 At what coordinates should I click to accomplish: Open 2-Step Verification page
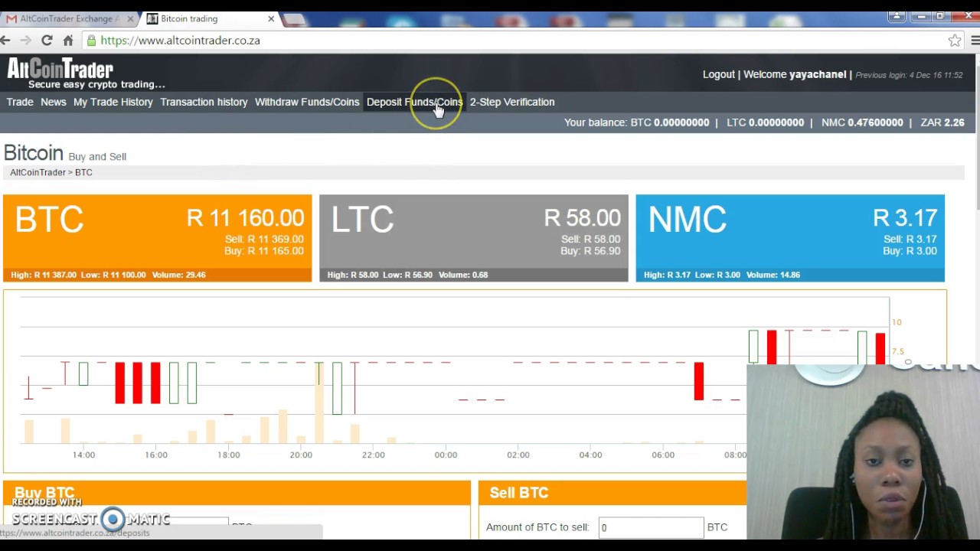[512, 102]
